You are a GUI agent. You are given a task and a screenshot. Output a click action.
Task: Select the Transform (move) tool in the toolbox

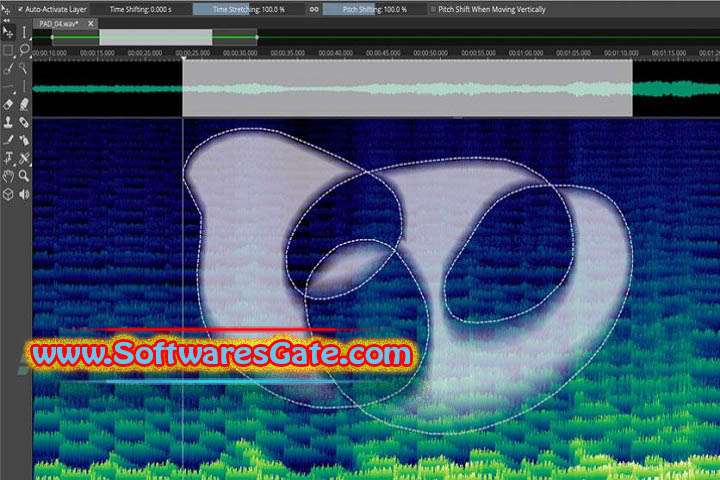[x=8, y=32]
